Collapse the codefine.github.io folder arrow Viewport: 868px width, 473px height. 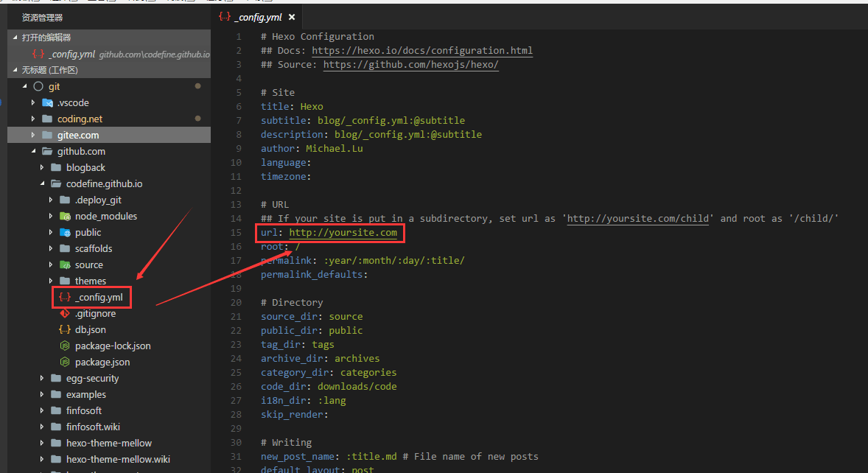click(42, 184)
